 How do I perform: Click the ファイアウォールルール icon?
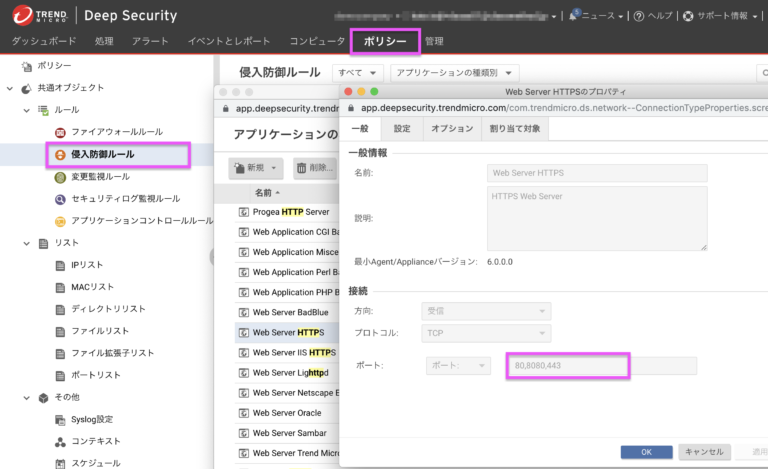point(60,132)
